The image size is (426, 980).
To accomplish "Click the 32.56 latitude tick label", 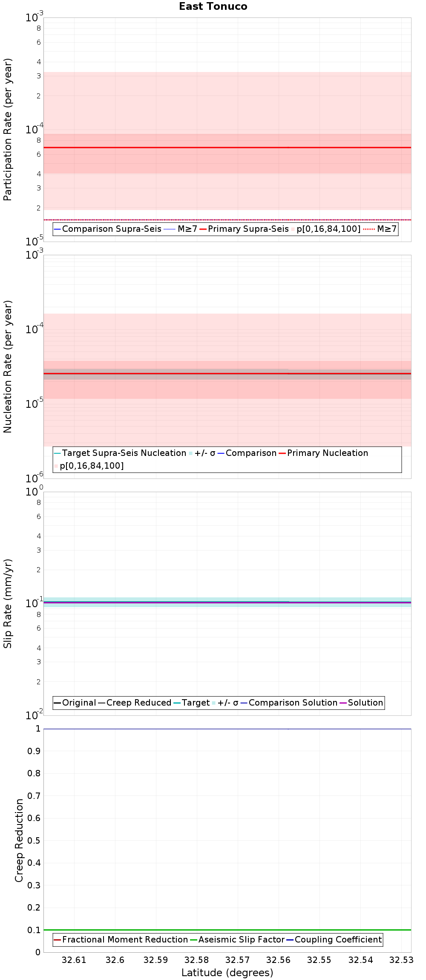I will (278, 960).
